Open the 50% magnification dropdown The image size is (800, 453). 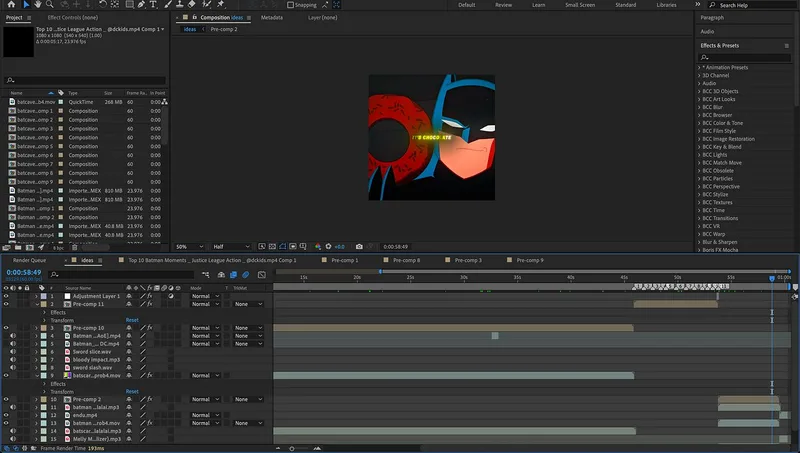point(189,246)
